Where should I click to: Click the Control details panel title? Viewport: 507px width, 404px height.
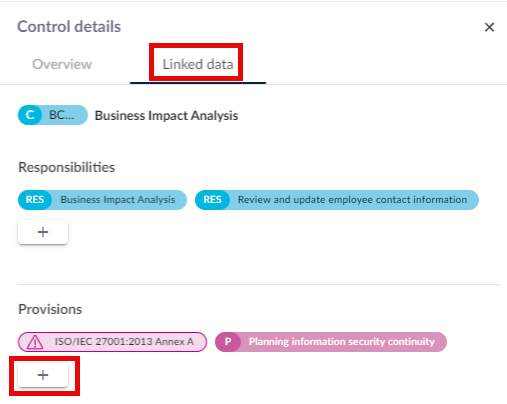tap(69, 27)
